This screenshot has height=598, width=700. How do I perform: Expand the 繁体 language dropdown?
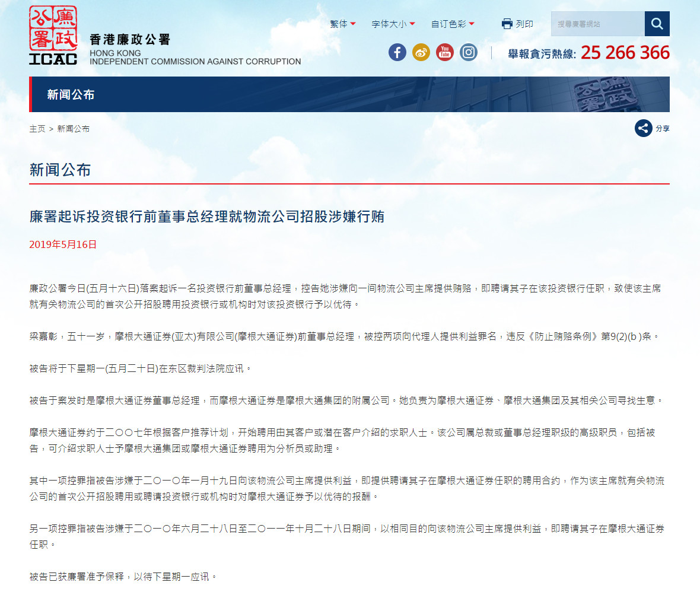click(x=342, y=24)
